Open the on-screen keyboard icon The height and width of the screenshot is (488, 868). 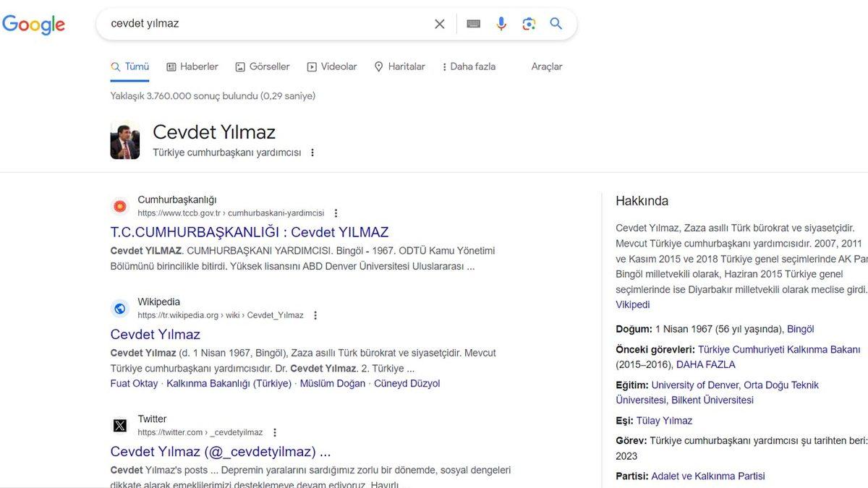pyautogui.click(x=472, y=22)
